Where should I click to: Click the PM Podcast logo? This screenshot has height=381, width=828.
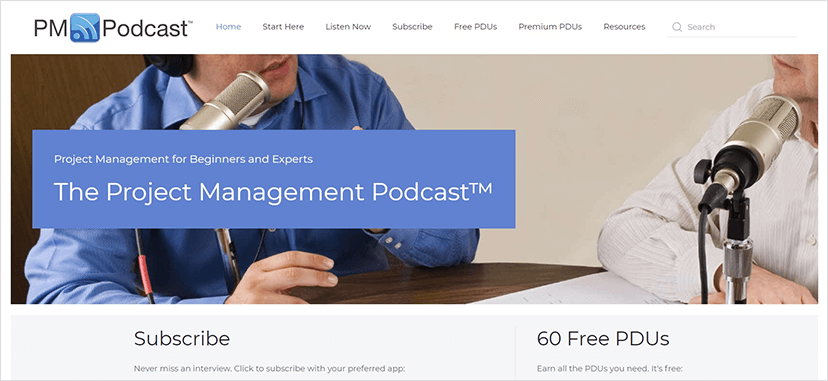[x=113, y=27]
